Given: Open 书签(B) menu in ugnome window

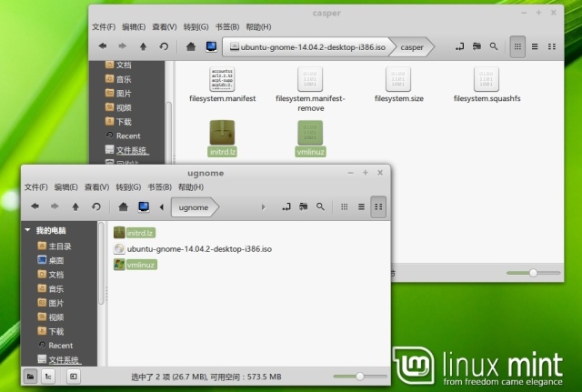Looking at the screenshot, I should pyautogui.click(x=160, y=187).
